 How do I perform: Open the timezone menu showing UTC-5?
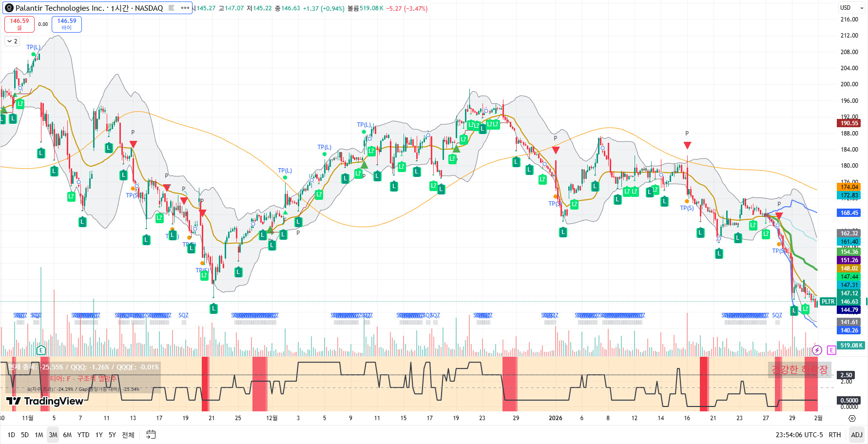[x=799, y=435]
